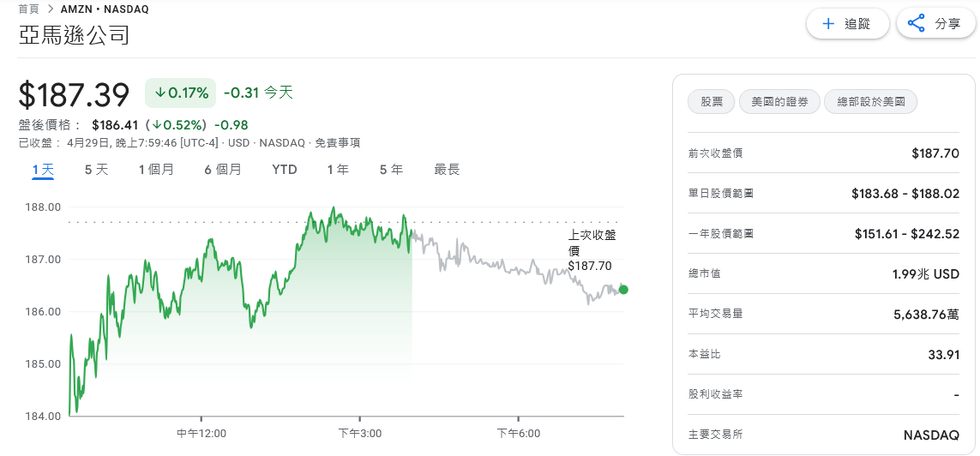The image size is (980, 456).
Task: Switch to the 5 天 tab
Action: (x=96, y=170)
